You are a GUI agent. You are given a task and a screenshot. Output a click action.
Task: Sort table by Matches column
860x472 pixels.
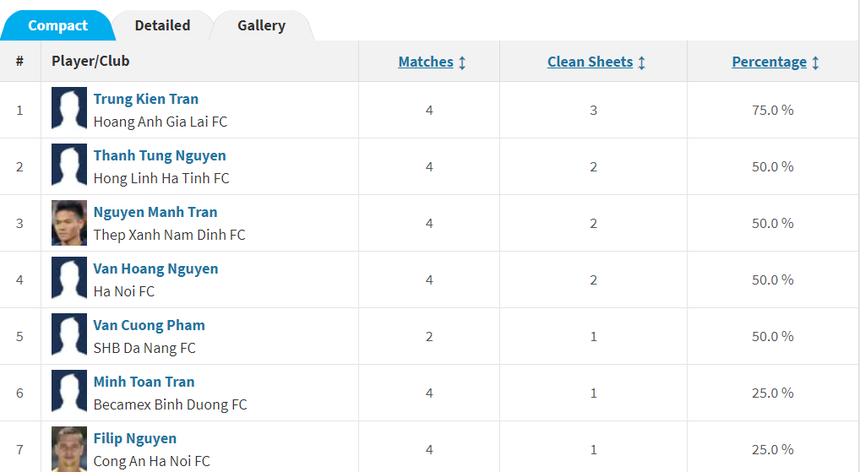[x=425, y=62]
